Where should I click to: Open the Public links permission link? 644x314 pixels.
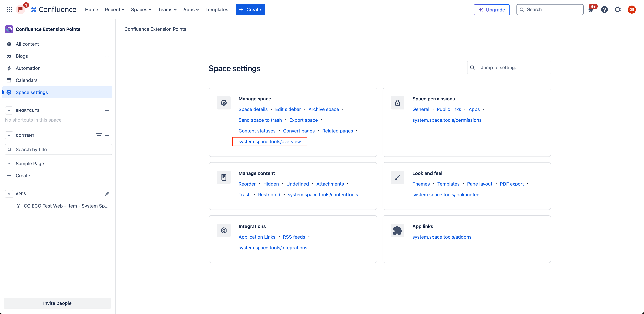point(449,109)
